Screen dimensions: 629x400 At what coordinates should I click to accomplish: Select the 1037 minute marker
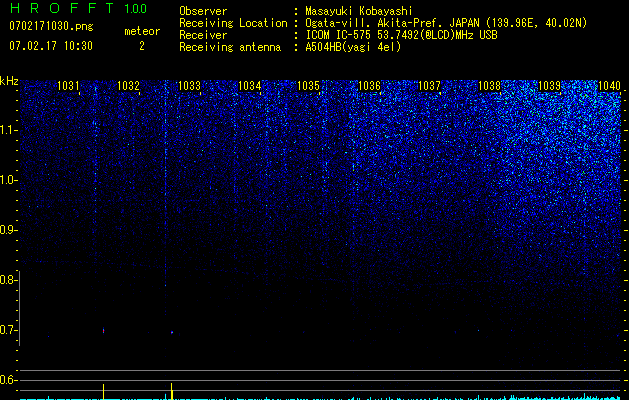(x=429, y=86)
